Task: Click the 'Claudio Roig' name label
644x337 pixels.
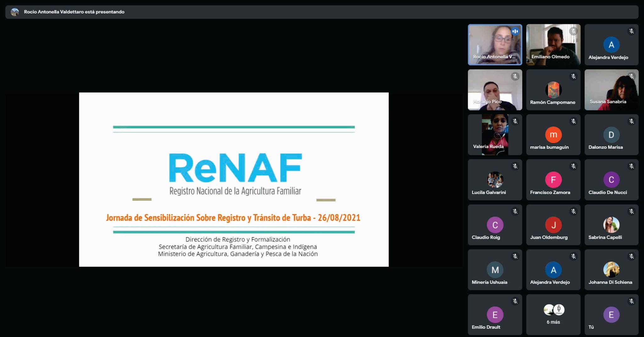Action: tap(486, 237)
